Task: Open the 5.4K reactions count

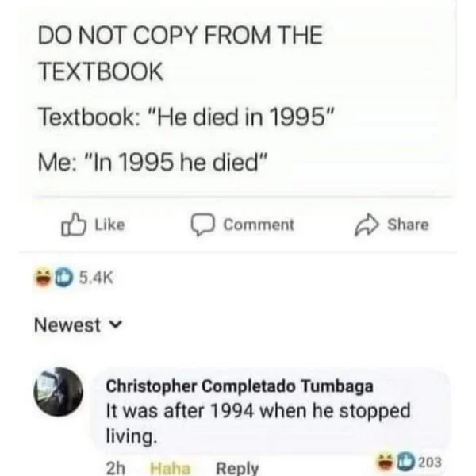Action: click(x=96, y=278)
